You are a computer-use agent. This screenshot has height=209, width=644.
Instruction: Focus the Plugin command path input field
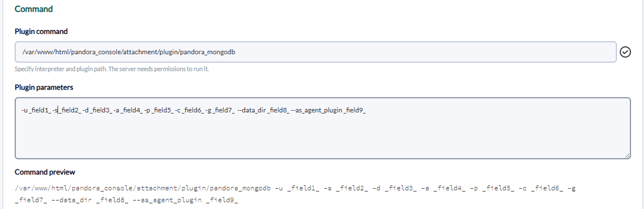point(316,52)
